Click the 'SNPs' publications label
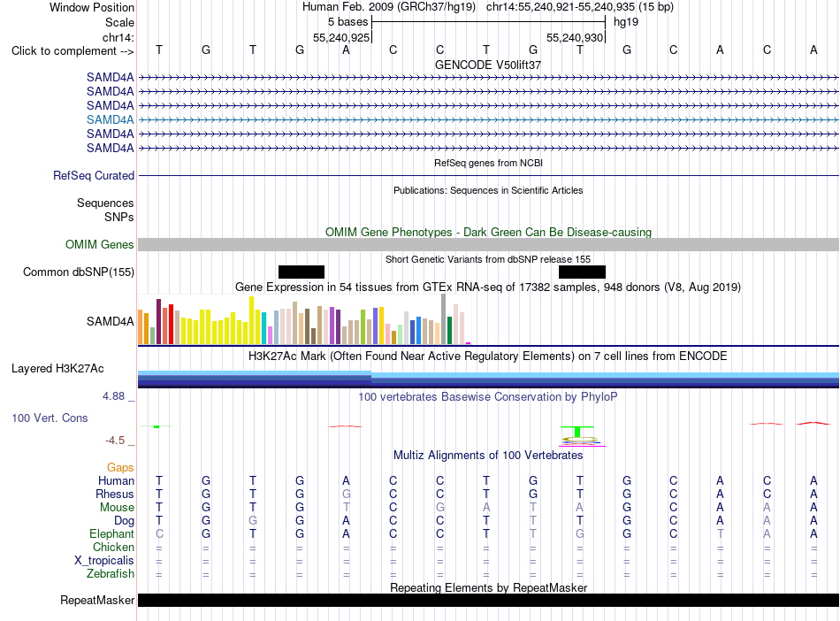The width and height of the screenshot is (840, 621). click(119, 217)
